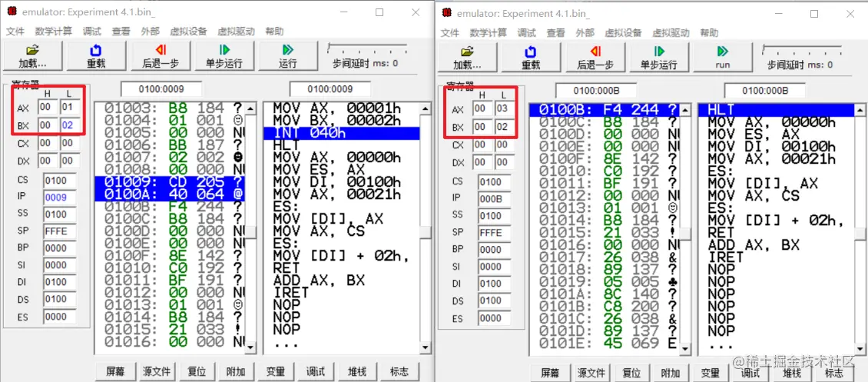The width and height of the screenshot is (868, 382).
Task: Open 数学计算 menu in right window
Action: click(x=489, y=32)
